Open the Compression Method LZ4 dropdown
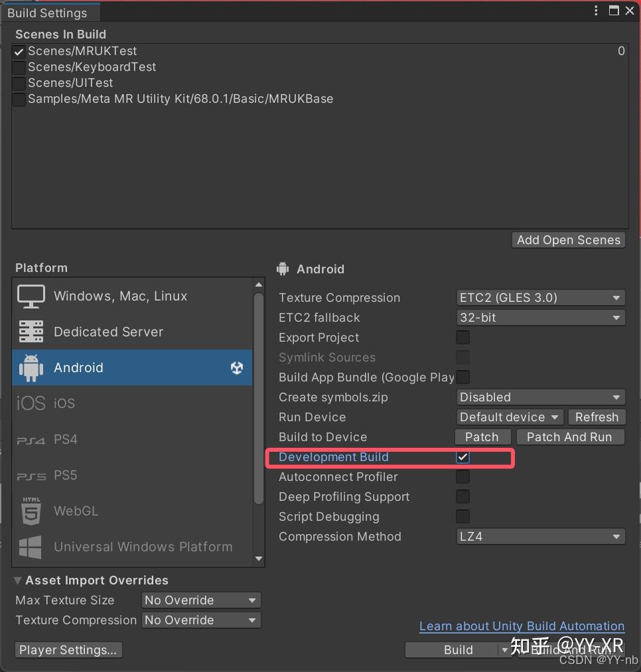 click(x=540, y=536)
